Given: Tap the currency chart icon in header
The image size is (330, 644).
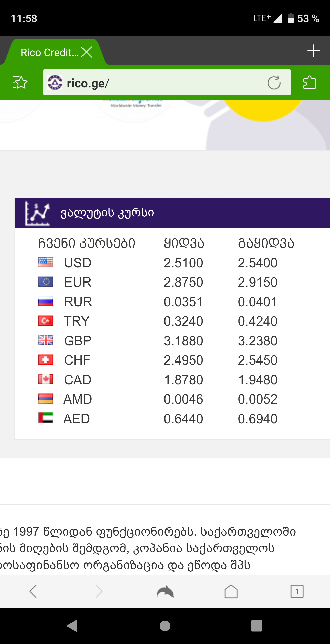Looking at the screenshot, I should (x=37, y=213).
